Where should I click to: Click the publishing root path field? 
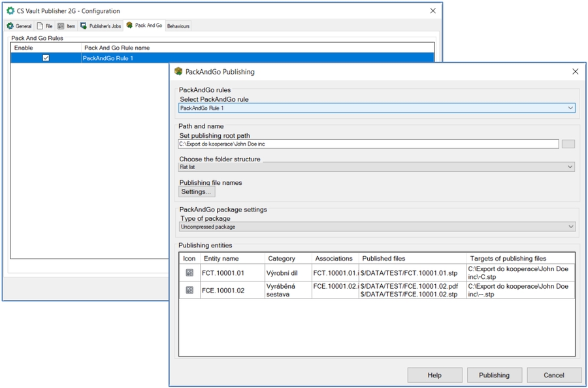click(368, 144)
